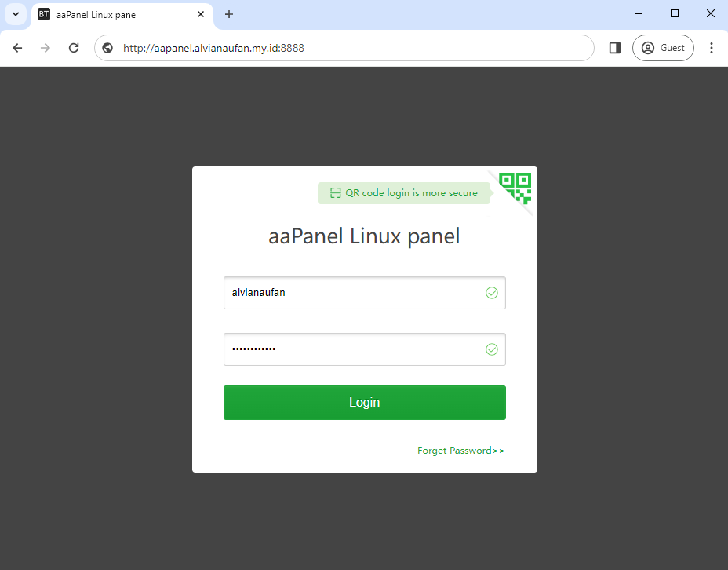Click the site information globe icon
728x570 pixels.
(x=107, y=48)
